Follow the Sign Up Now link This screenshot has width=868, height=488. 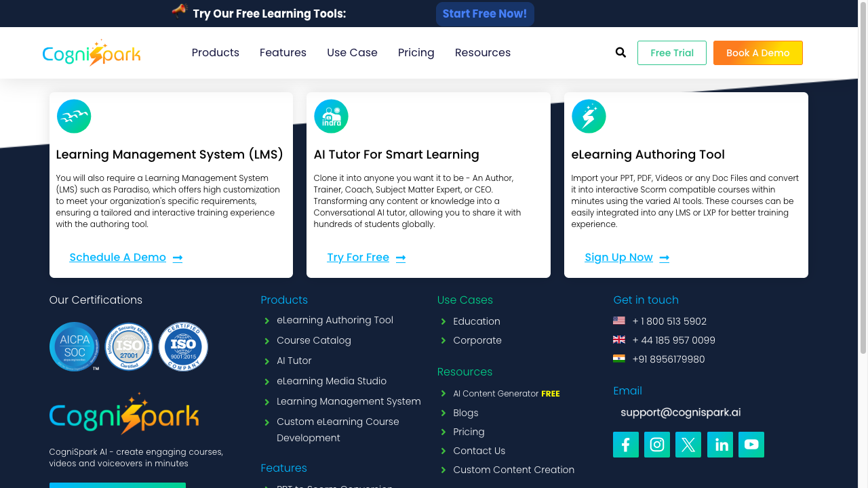pyautogui.click(x=619, y=258)
